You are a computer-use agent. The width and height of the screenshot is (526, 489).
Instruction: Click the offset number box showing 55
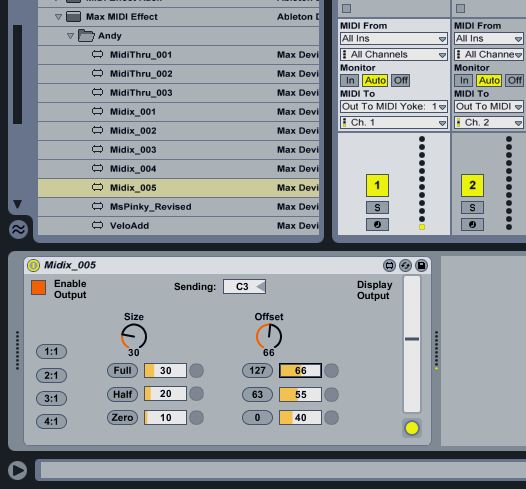coord(300,394)
